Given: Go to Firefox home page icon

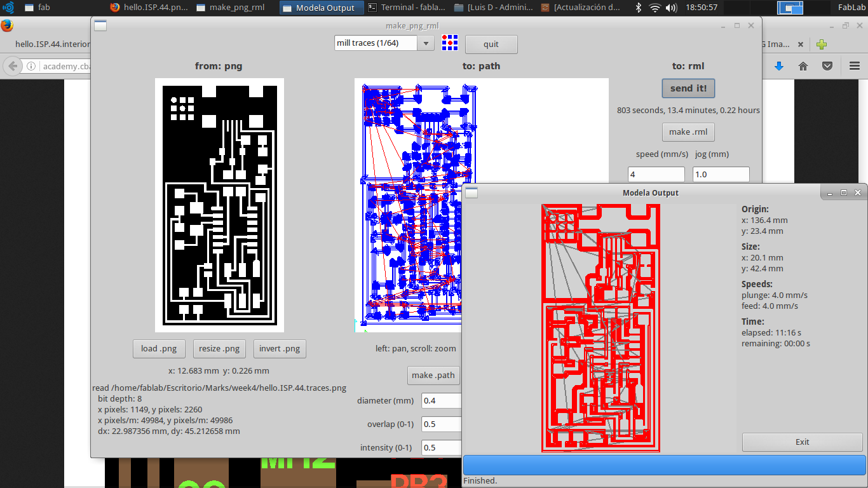Looking at the screenshot, I should coord(803,66).
